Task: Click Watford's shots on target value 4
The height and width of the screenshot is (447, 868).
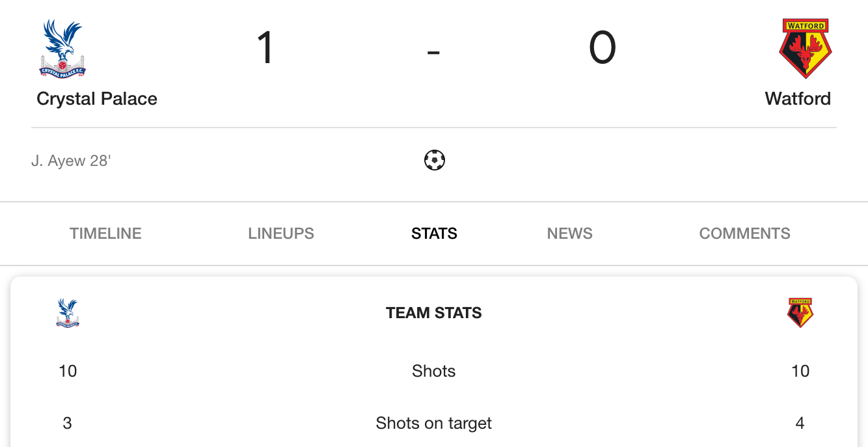Action: click(800, 424)
